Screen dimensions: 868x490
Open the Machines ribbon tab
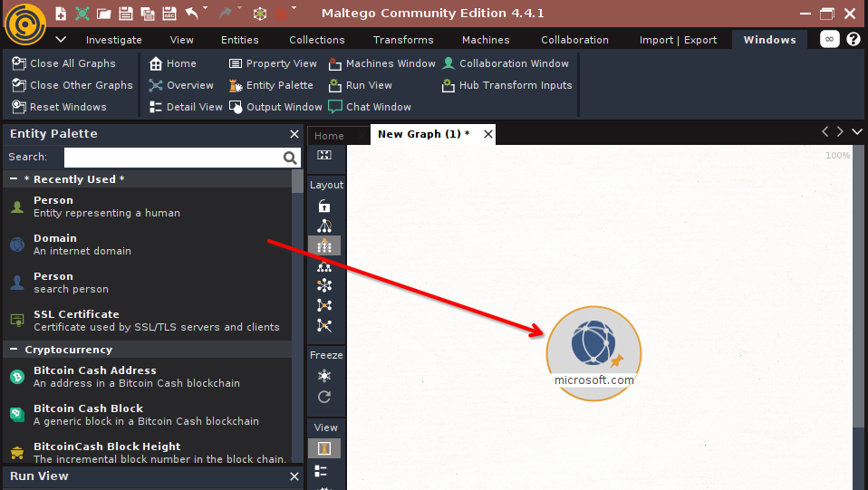pos(486,40)
